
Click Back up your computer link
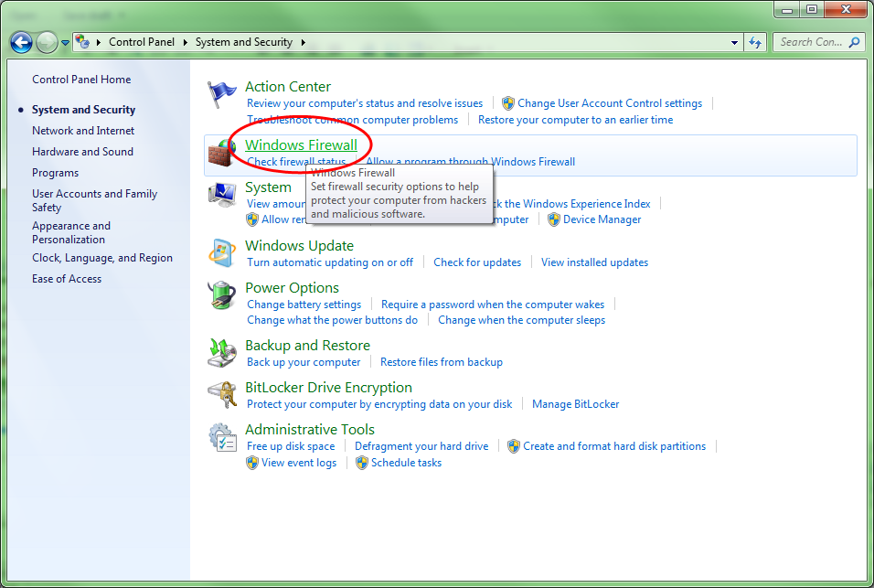304,362
